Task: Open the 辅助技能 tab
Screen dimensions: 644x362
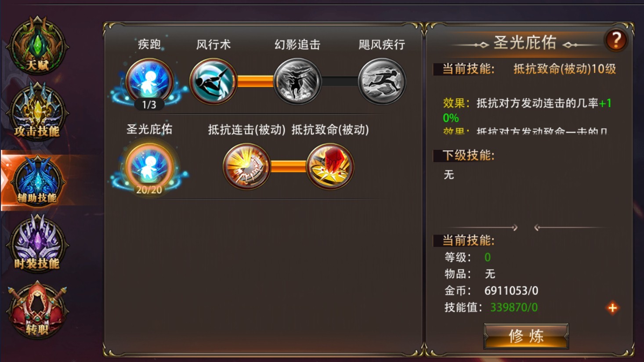Action: click(x=37, y=180)
